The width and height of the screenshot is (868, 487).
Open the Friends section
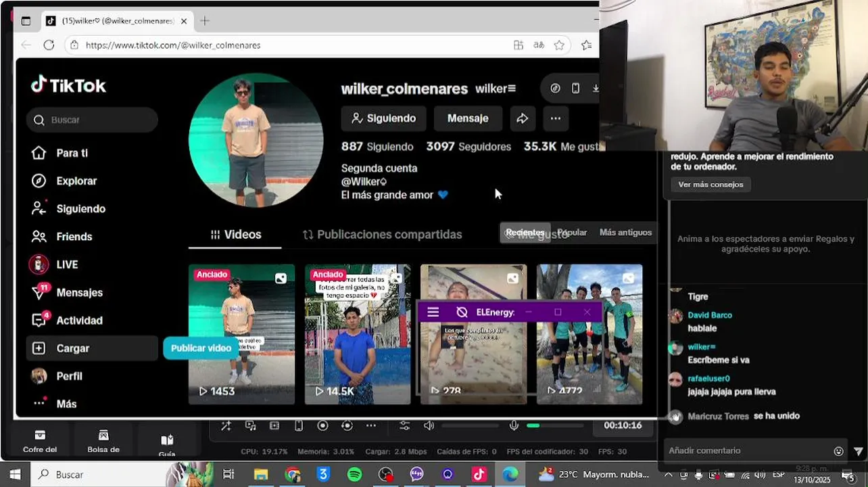pos(62,236)
